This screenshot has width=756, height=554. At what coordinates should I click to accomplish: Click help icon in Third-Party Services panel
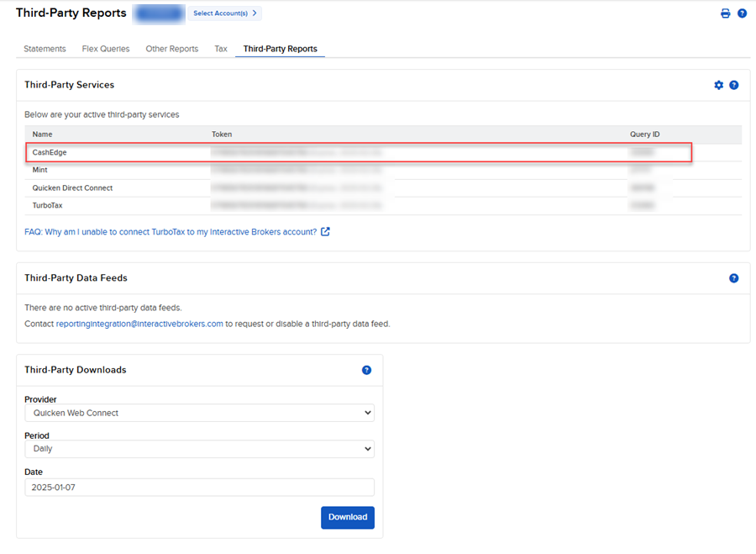tap(734, 85)
